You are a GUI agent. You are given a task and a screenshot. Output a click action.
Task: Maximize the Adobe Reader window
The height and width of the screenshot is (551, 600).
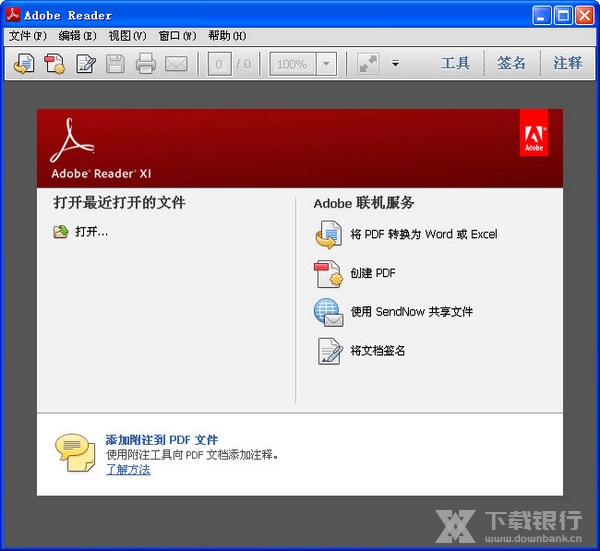pos(563,16)
